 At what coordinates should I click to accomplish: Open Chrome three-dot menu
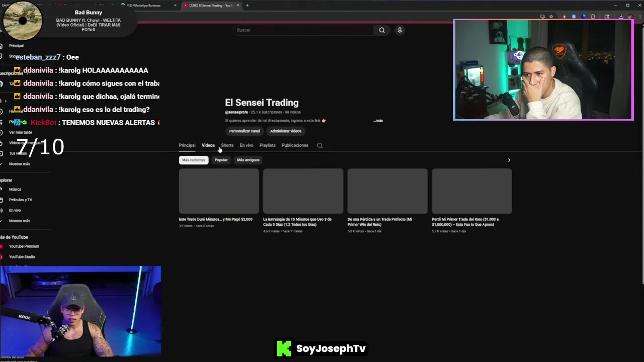[640, 17]
